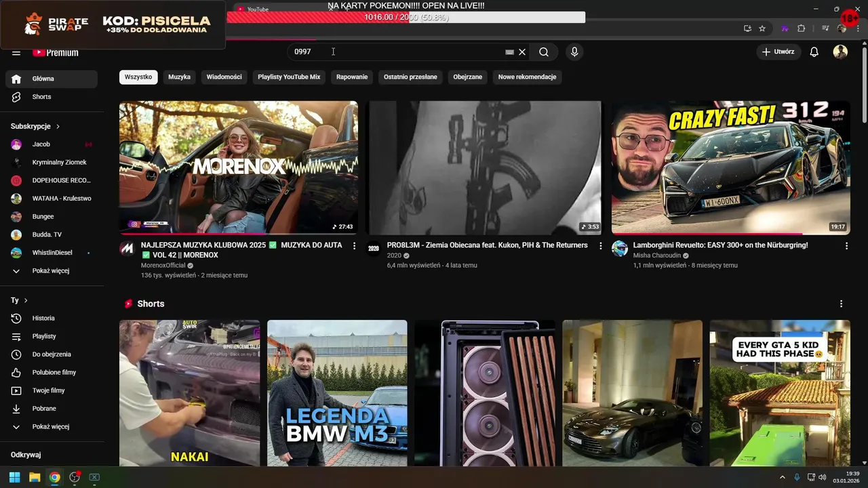Image resolution: width=868 pixels, height=488 pixels.
Task: Open more options for PRO8L3M video
Action: click(x=600, y=246)
